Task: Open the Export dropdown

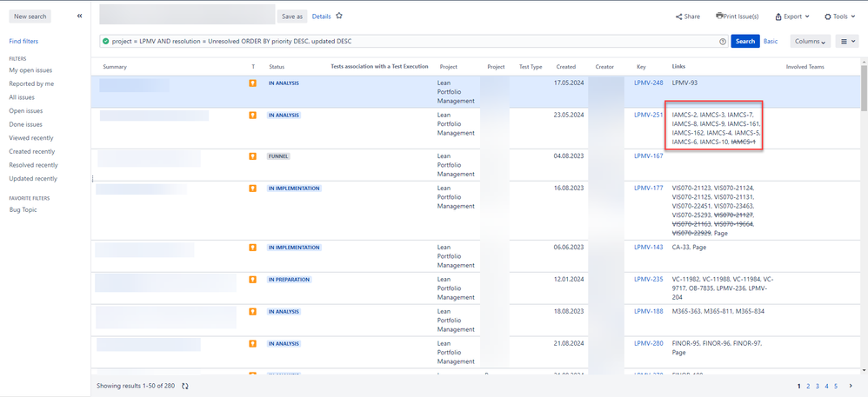Action: [x=792, y=17]
